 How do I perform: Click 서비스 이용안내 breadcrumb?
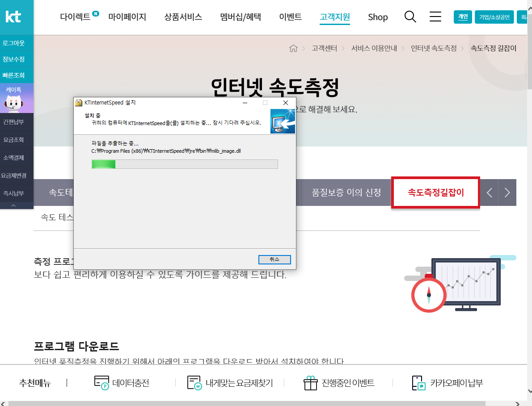(374, 48)
